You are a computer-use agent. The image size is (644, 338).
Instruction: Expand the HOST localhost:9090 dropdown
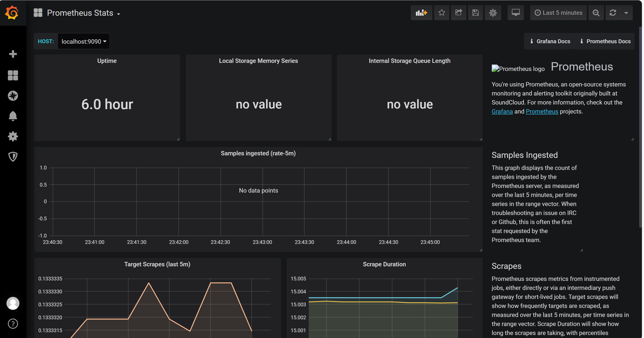84,41
